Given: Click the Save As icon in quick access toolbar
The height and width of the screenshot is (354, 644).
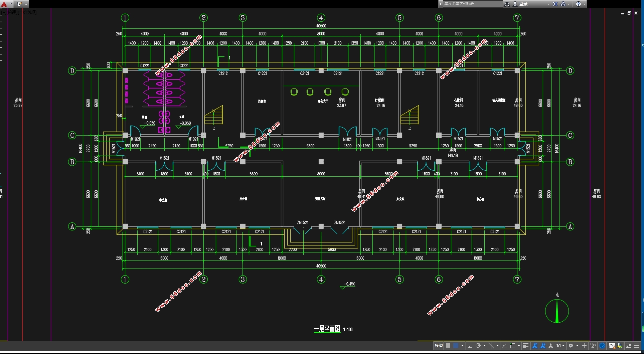Looking at the screenshot, I should 19,4.
